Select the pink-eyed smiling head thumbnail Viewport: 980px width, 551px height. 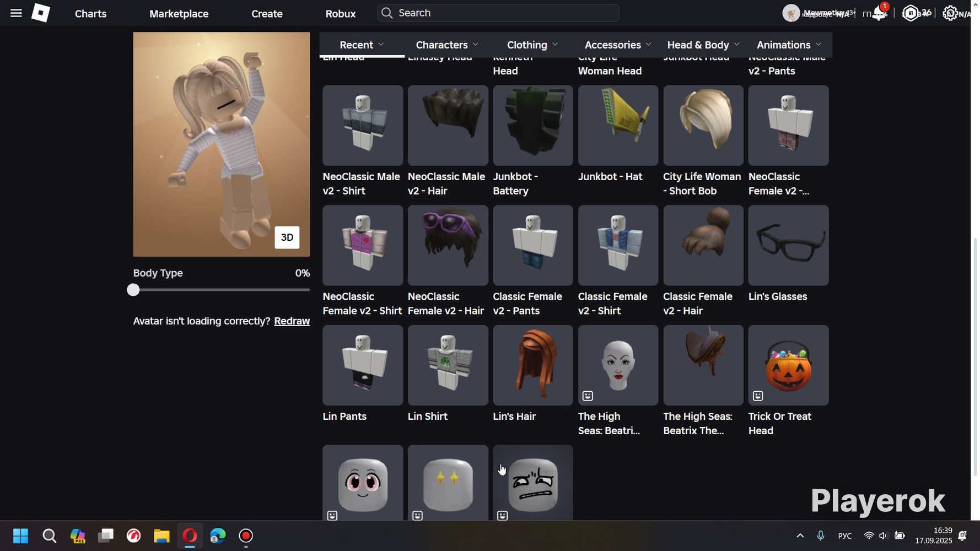click(x=363, y=483)
